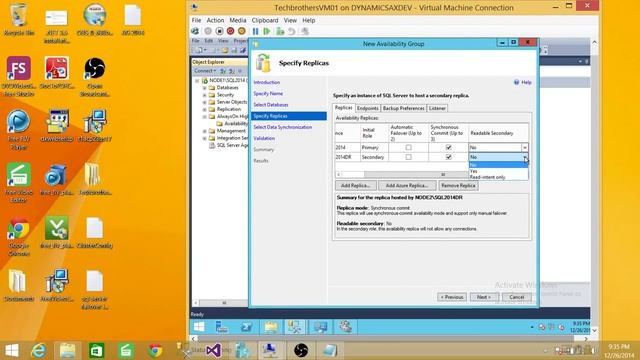Screen dimensions: 640x360
Task: Open the Connect dropdown in Object Explorer
Action: 205,71
